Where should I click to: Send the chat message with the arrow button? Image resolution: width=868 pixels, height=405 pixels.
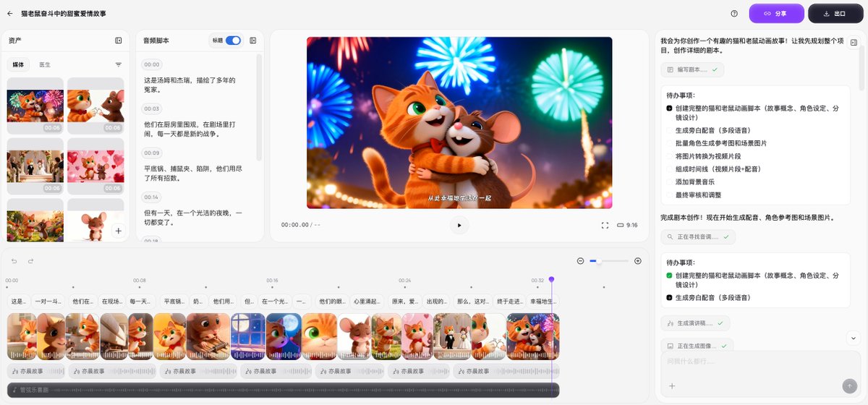(849, 385)
